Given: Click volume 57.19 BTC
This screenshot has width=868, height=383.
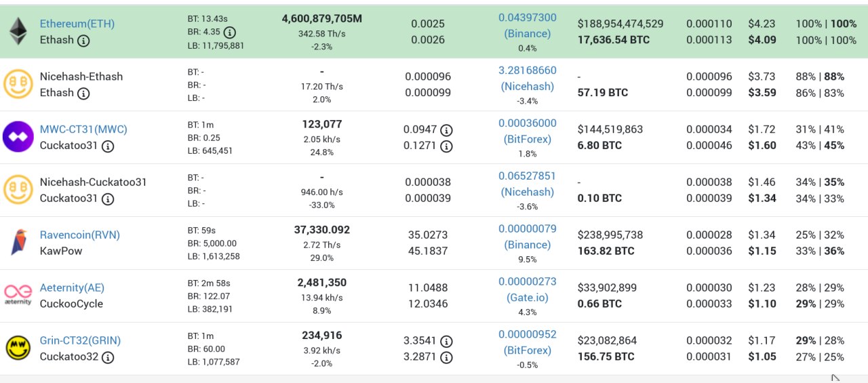Looking at the screenshot, I should [603, 93].
